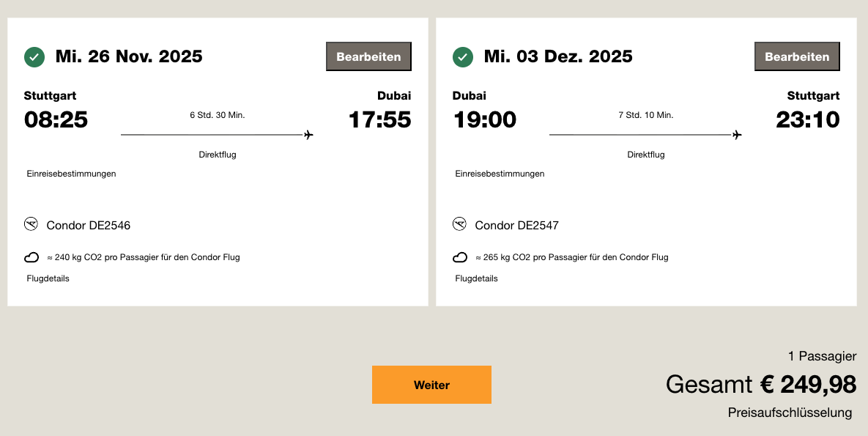Expand Flugdetails for Condor DE2547

[x=476, y=278]
